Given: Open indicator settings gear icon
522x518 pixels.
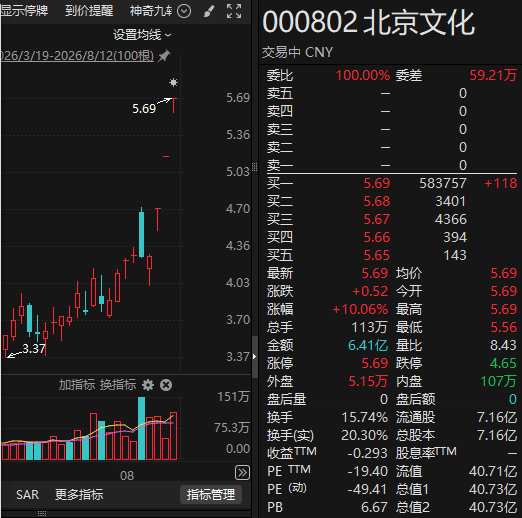Looking at the screenshot, I should tap(148, 385).
